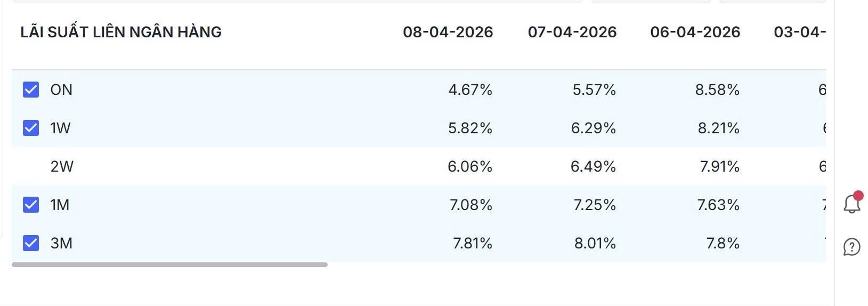
Task: Click the help question mark icon
Action: pyautogui.click(x=851, y=247)
